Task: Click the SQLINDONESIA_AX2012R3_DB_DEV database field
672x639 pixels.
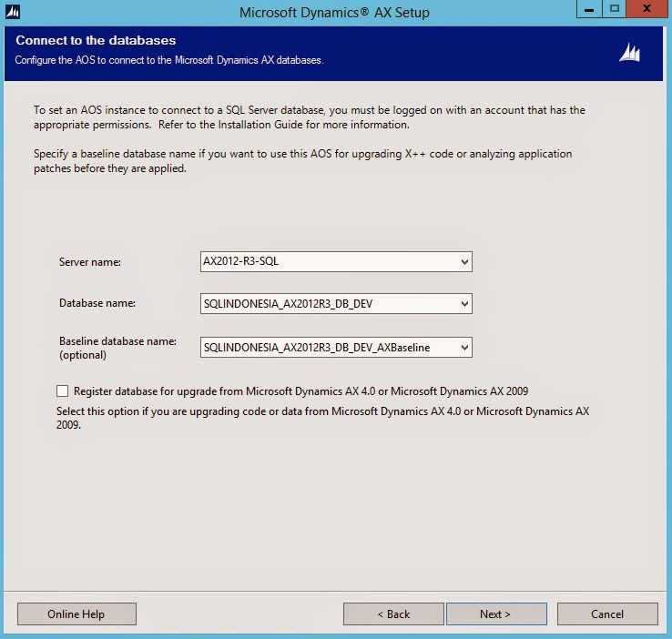Action: (x=336, y=304)
